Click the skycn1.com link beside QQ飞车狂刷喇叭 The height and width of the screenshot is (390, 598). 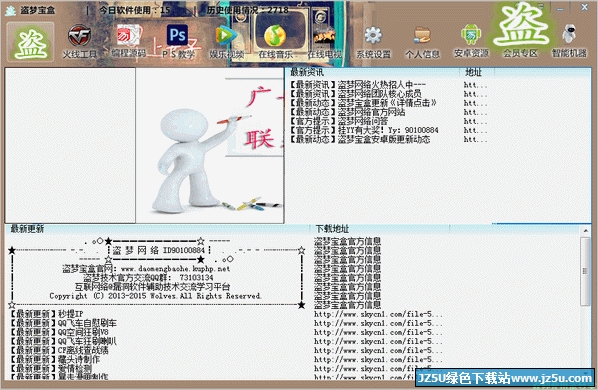(378, 342)
